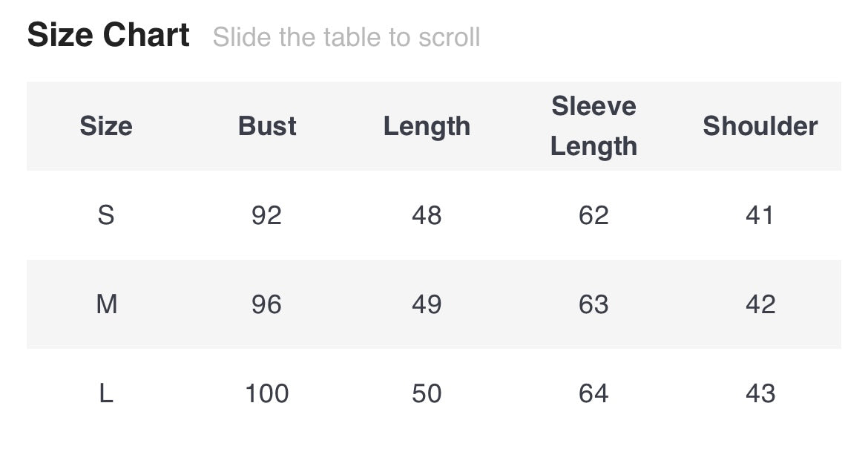Click bust value 96 for size M
The height and width of the screenshot is (449, 868).
266,304
